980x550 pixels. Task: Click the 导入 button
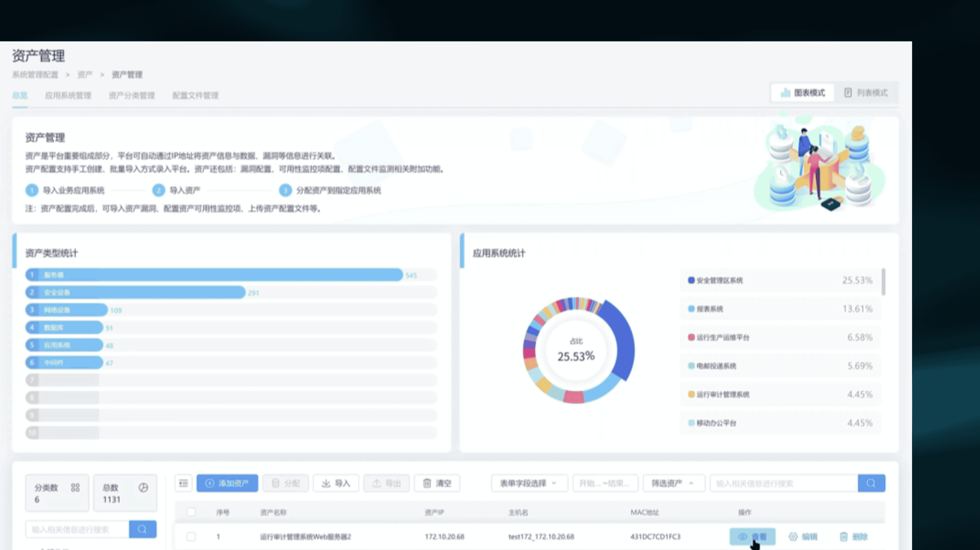click(x=336, y=483)
